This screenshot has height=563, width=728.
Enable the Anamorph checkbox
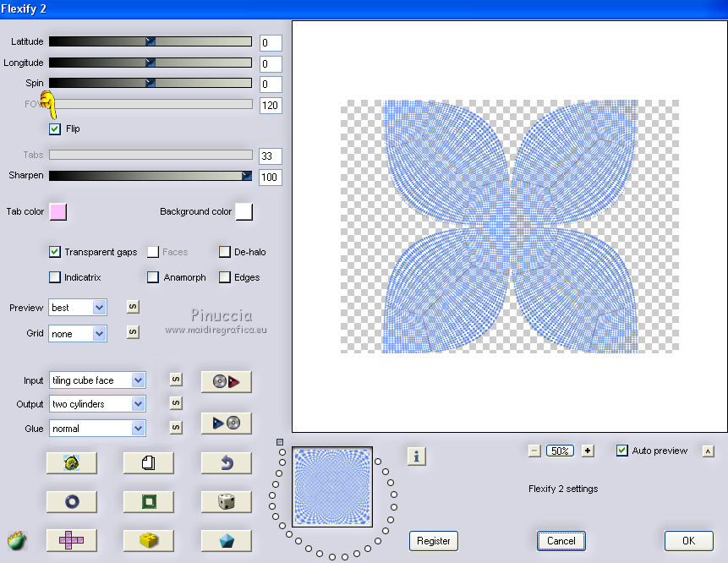click(153, 277)
